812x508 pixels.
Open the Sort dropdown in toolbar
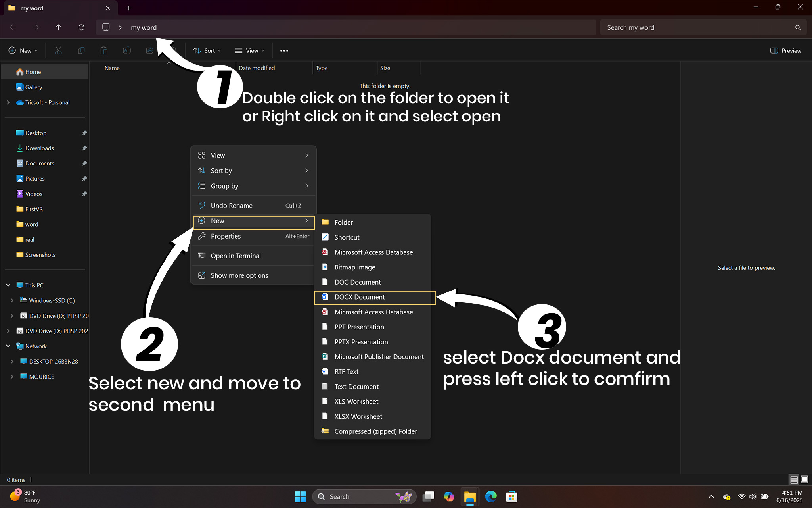(x=207, y=50)
